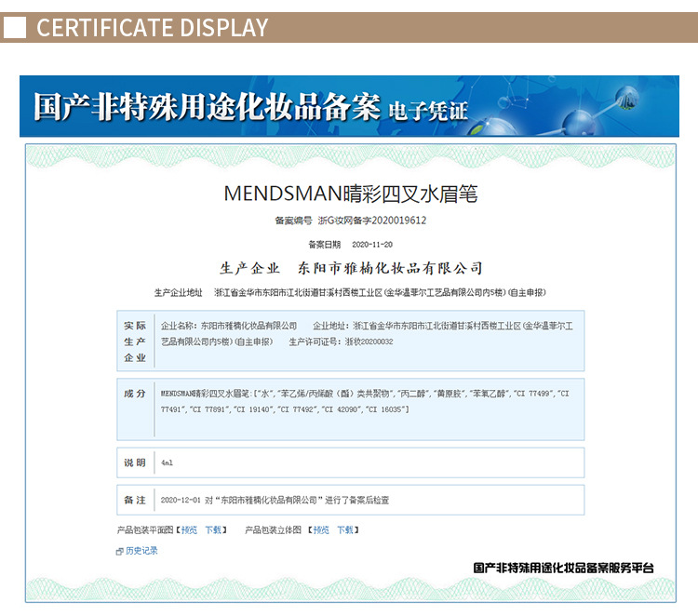This screenshot has height=616, width=698.
Task: Click the CERTIFICATE DISPLAY heading
Action: point(153,28)
